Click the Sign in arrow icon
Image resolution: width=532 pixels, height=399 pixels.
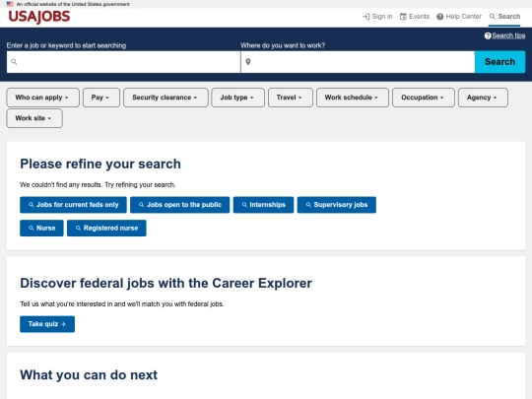pyautogui.click(x=366, y=17)
